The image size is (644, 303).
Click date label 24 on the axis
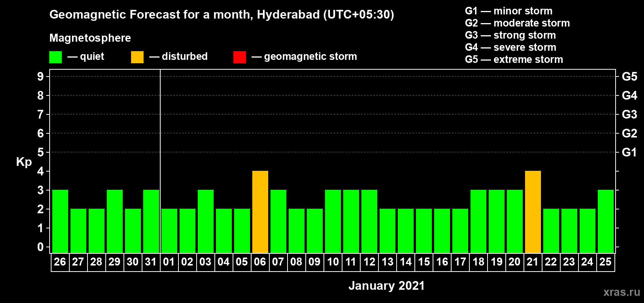pyautogui.click(x=587, y=262)
